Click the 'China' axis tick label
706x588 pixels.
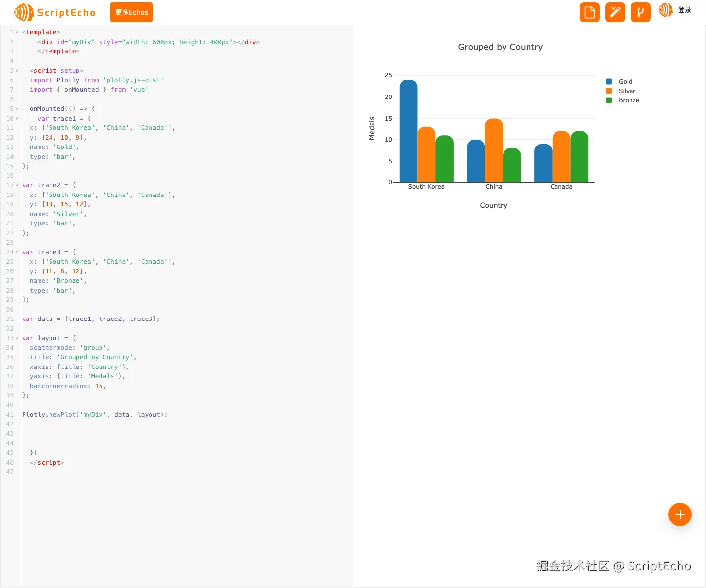click(x=494, y=187)
